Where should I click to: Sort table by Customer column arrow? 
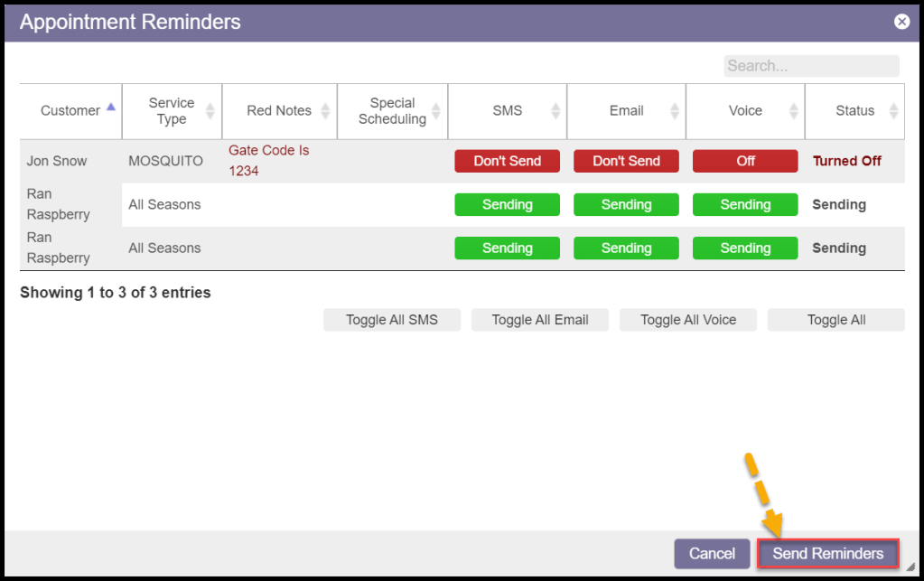coord(111,108)
